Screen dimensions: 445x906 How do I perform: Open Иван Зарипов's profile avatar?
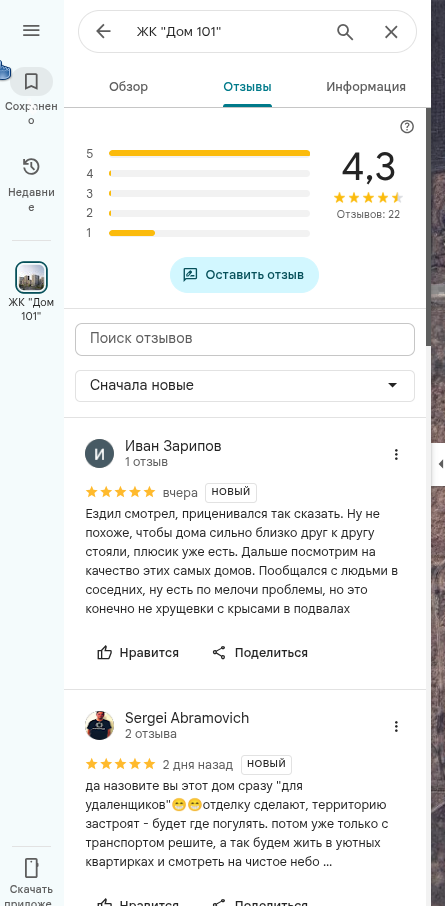pos(99,454)
